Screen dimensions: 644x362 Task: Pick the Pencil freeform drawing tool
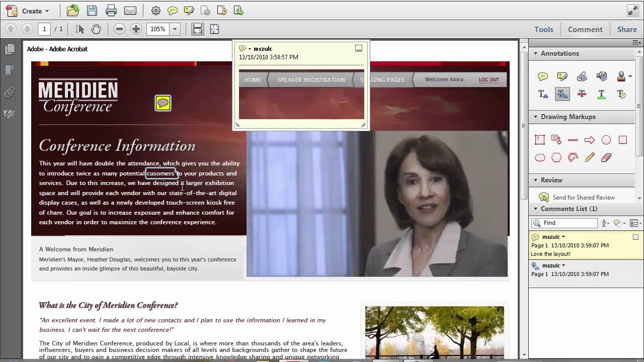click(590, 157)
